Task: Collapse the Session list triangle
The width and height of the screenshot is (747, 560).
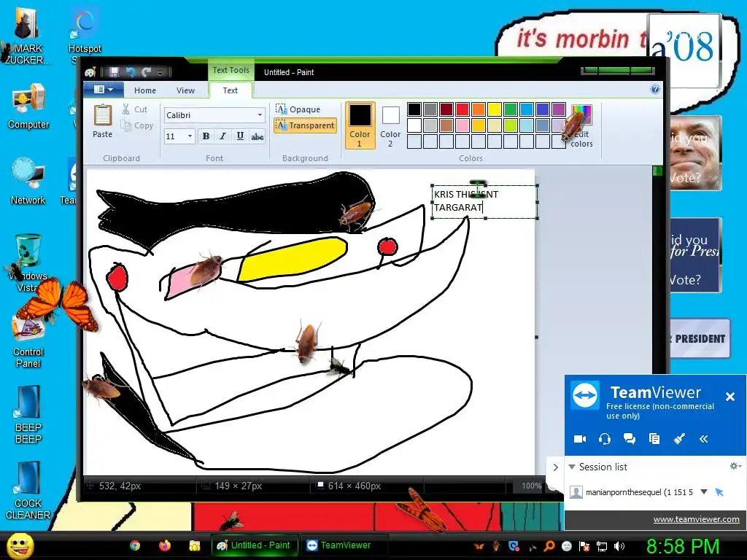Action: click(x=572, y=467)
